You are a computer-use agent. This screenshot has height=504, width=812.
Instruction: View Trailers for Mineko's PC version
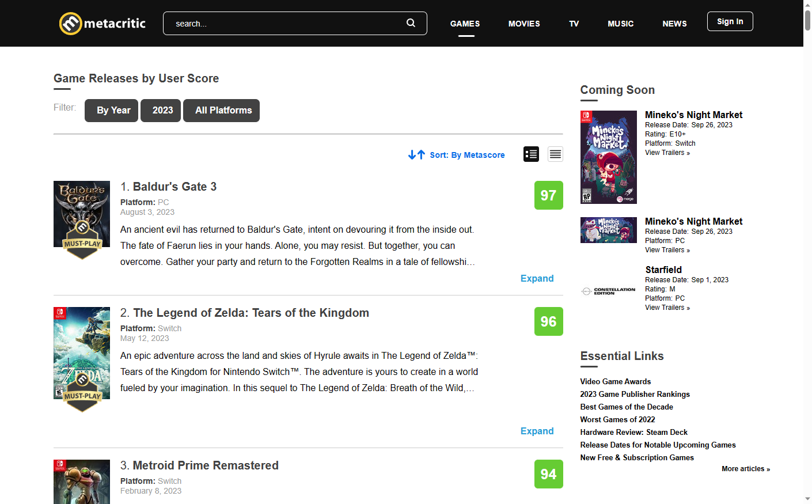(667, 250)
